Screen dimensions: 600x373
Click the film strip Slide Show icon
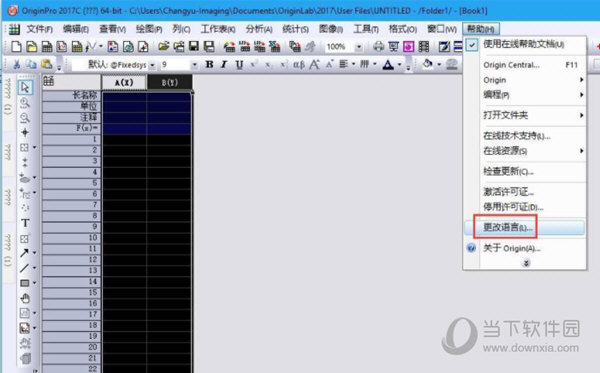(424, 47)
